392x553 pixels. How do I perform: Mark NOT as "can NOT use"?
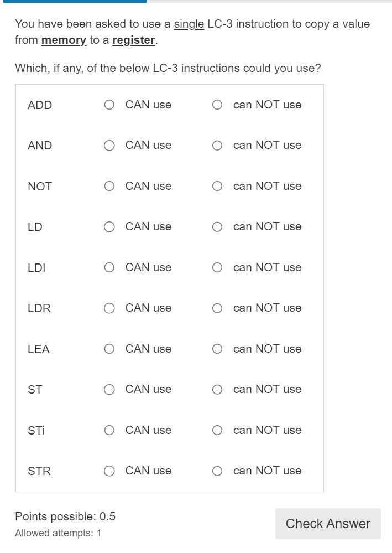coord(217,186)
